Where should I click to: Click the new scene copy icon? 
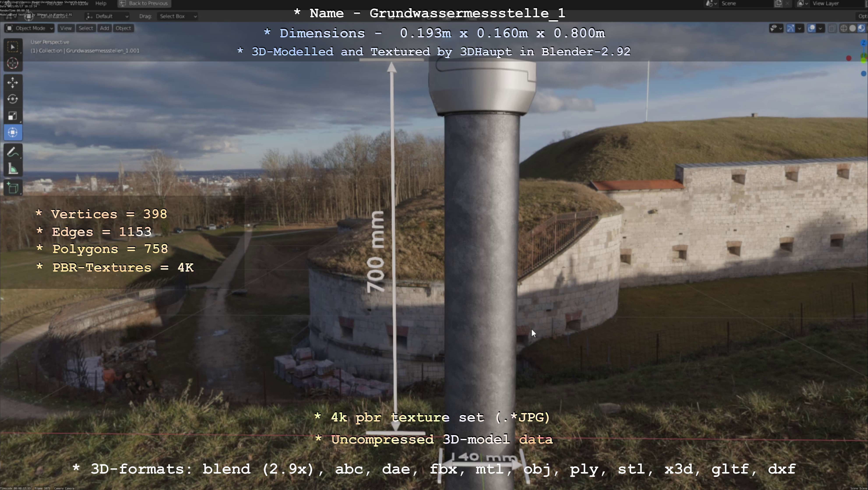(x=778, y=3)
